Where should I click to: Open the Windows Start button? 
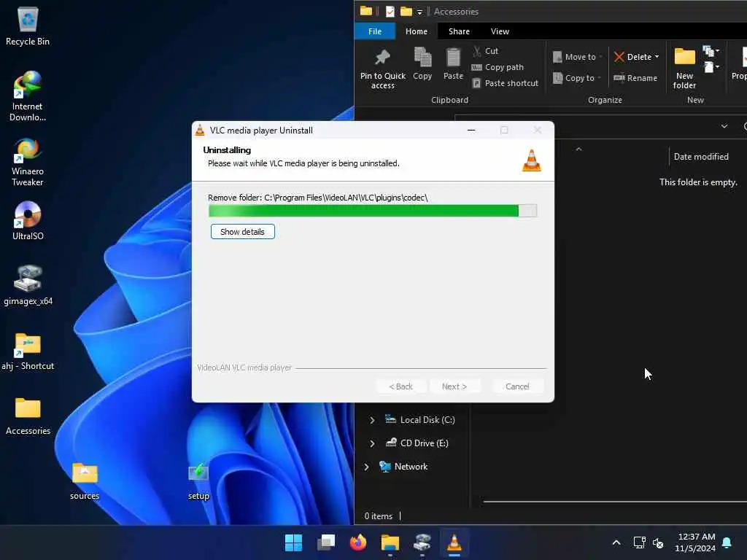[293, 542]
